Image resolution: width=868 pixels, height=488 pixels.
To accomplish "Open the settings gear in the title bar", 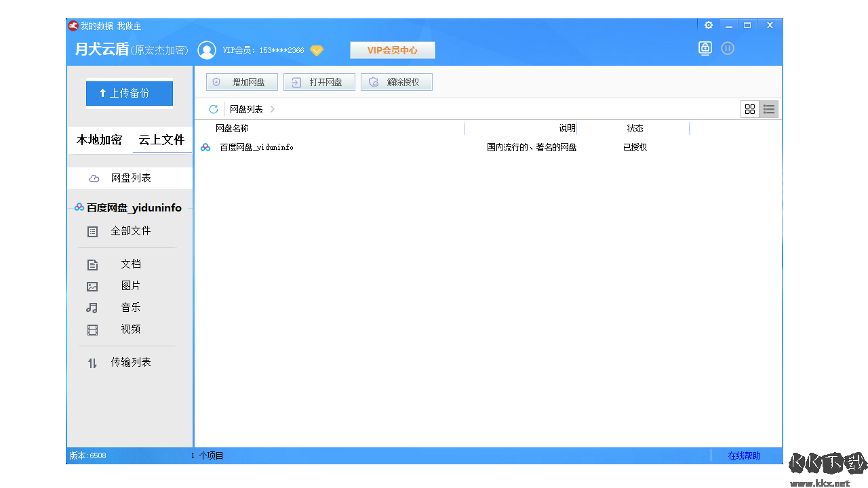I will click(x=708, y=24).
